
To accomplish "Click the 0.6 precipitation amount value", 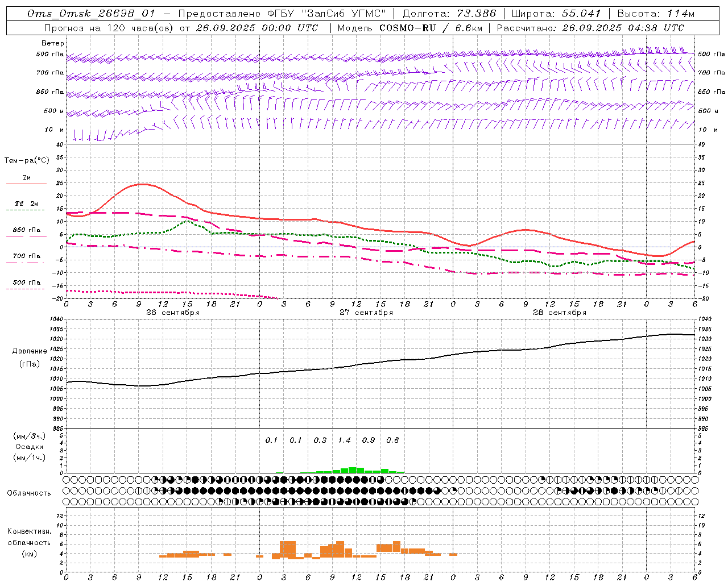I will 392,440.
